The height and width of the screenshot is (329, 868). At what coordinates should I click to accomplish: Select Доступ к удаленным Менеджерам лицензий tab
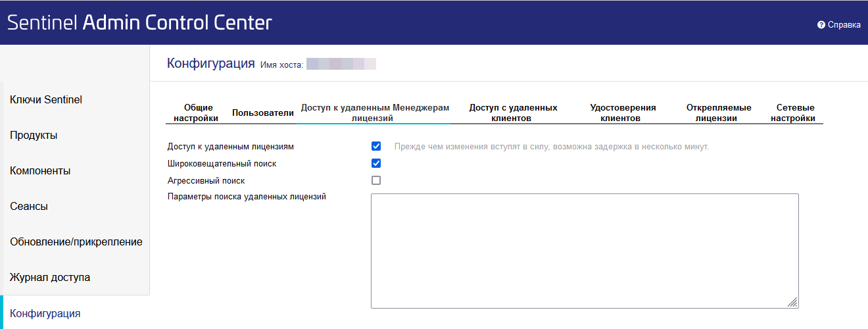(375, 113)
